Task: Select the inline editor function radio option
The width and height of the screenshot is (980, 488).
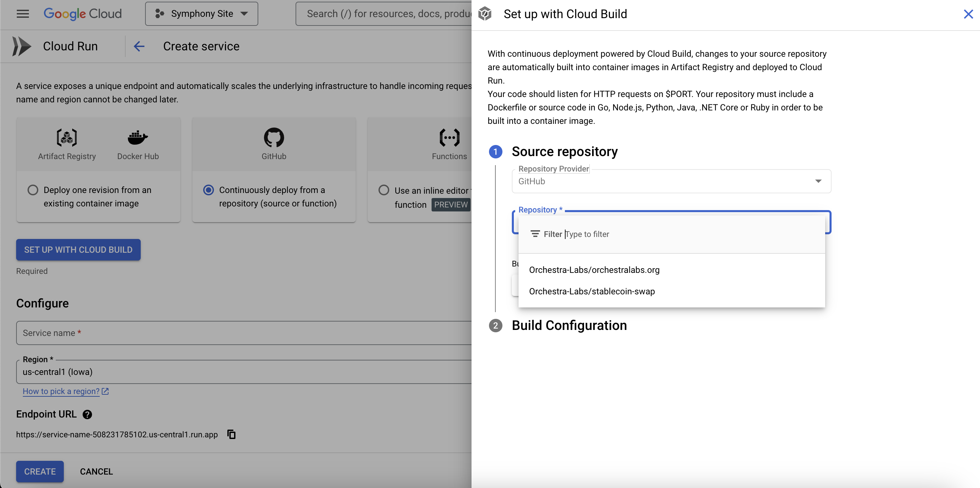Action: point(384,190)
